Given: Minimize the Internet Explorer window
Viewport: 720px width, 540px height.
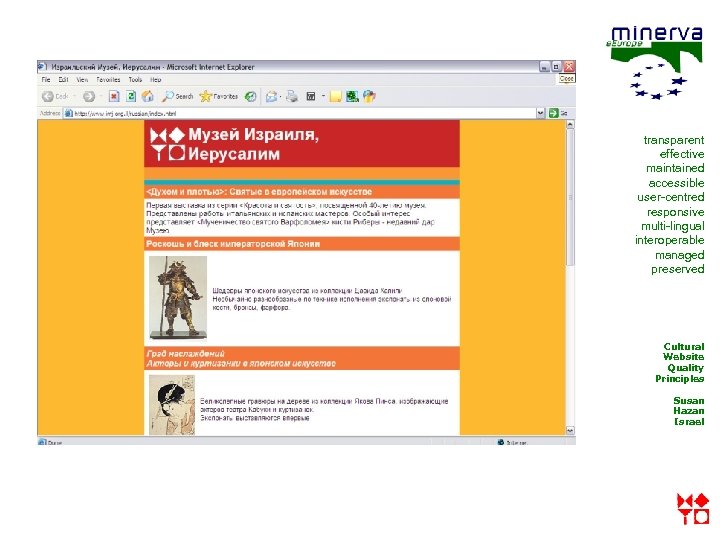Looking at the screenshot, I should [x=544, y=67].
